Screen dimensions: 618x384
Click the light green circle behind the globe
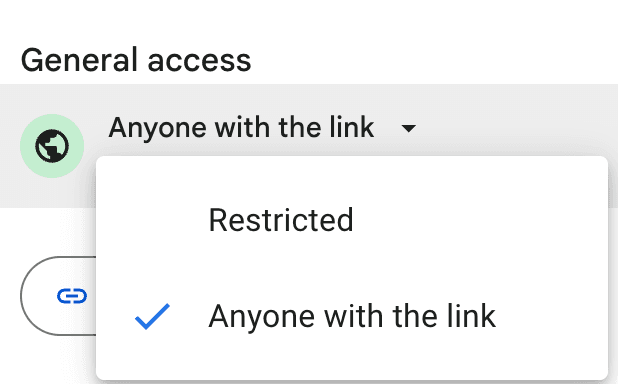tap(52, 146)
